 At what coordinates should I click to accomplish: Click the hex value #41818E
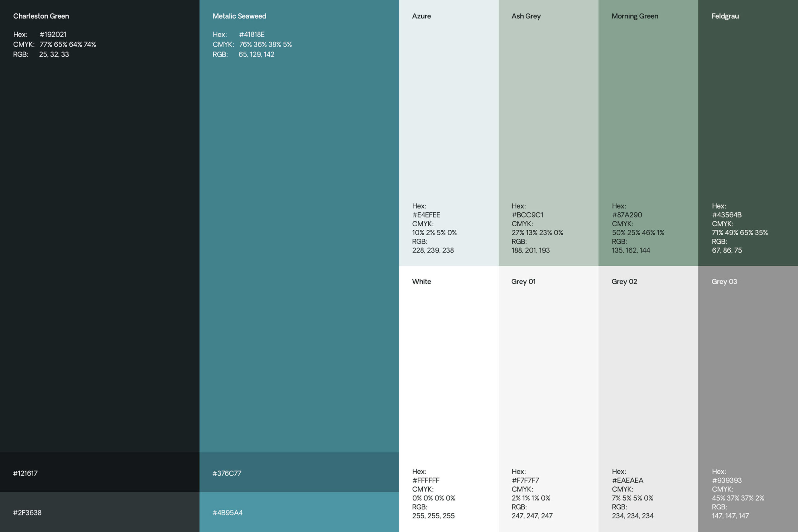[x=252, y=34]
